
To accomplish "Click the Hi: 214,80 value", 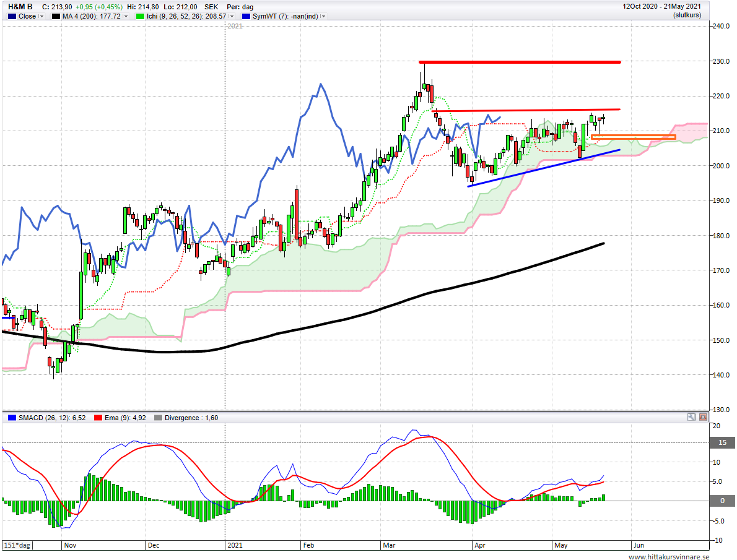I will point(142,7).
